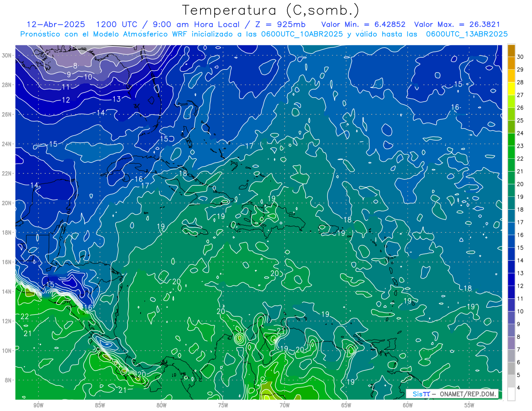Click the 14N latitude axis label
The width and height of the screenshot is (532, 411).
click(x=8, y=291)
